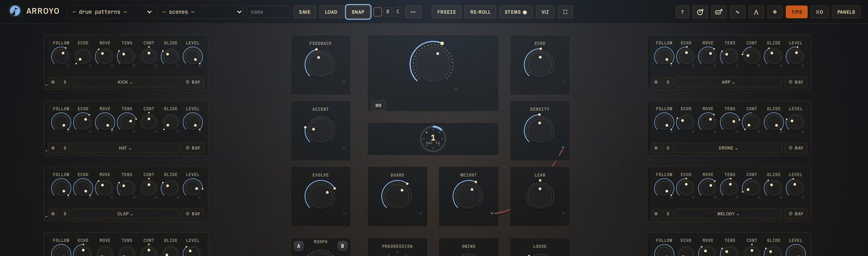Viewport: 868px width, 256px height.
Task: Toggle BAY on the KICK channel
Action: click(x=193, y=82)
